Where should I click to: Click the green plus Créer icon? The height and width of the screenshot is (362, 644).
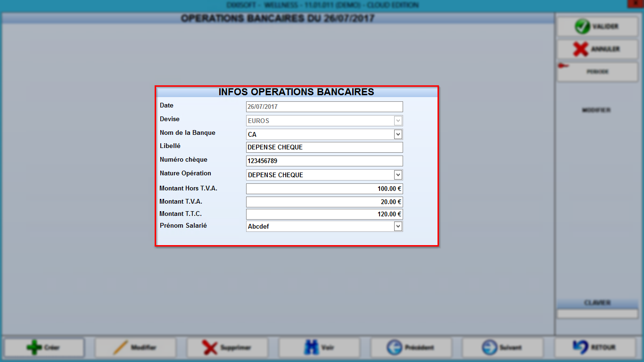pyautogui.click(x=34, y=348)
